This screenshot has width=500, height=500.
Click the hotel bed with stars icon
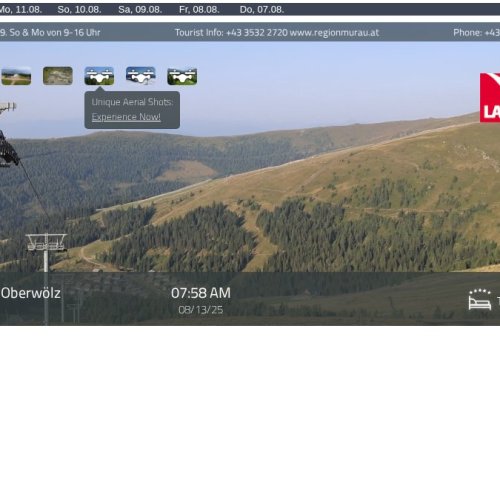pos(480,299)
